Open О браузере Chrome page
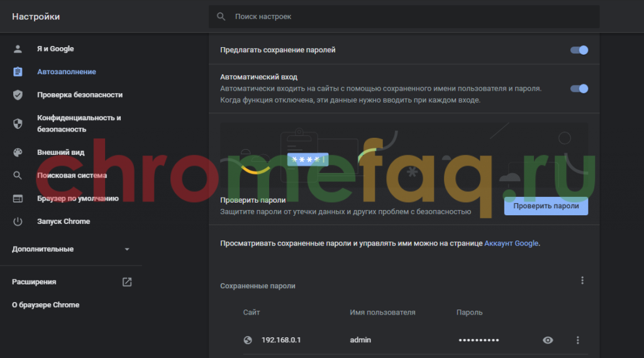The image size is (644, 358). [46, 305]
